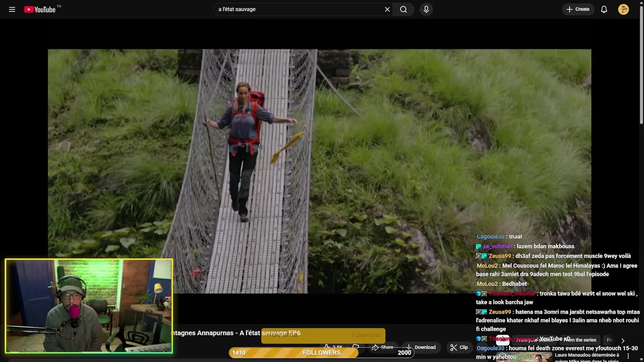Create a Clip with scissors button

[x=459, y=347]
